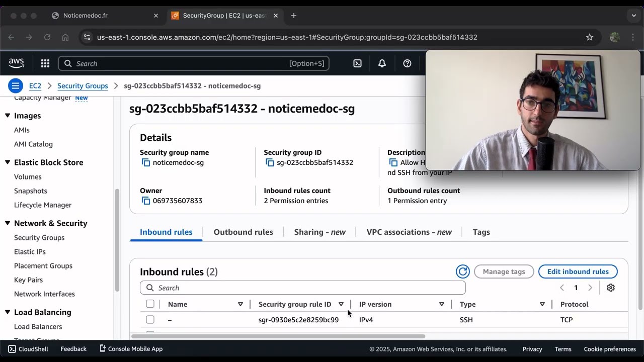The height and width of the screenshot is (362, 644).
Task: Copy the security group ID value
Action: [270, 162]
